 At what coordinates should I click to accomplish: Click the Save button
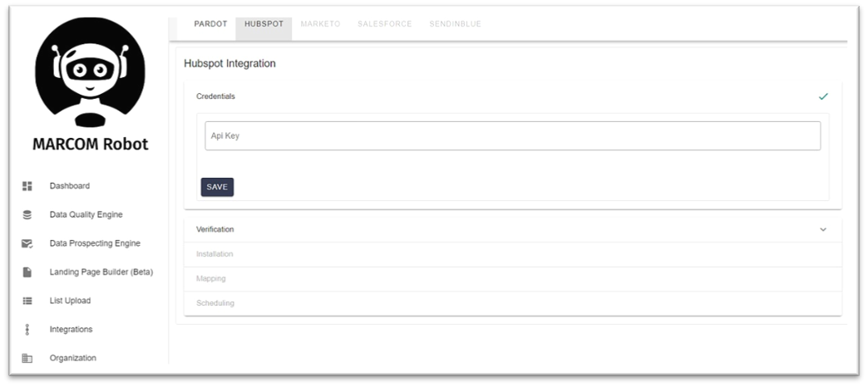217,187
